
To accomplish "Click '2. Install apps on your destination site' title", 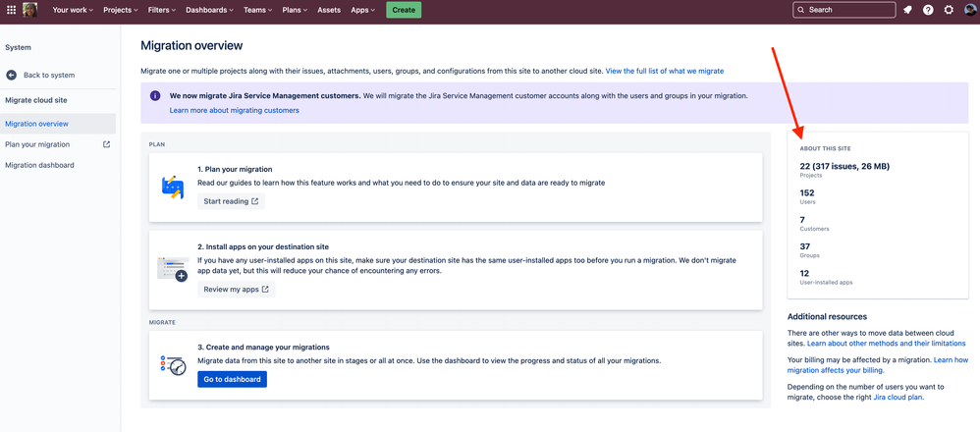I will [x=263, y=247].
